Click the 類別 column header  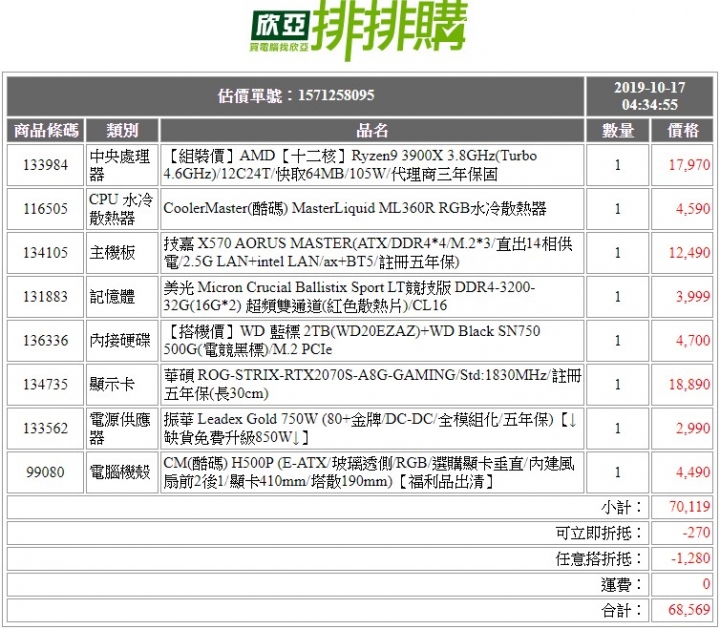pos(122,130)
